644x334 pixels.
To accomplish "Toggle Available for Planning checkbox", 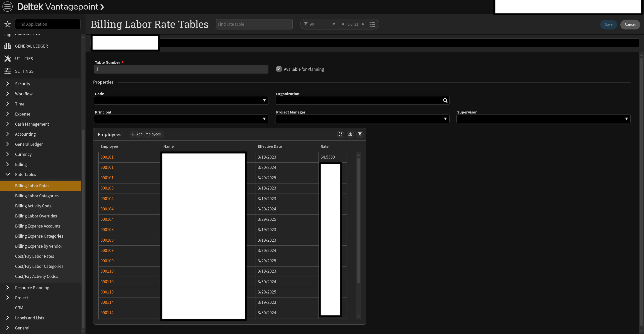I will 279,69.
